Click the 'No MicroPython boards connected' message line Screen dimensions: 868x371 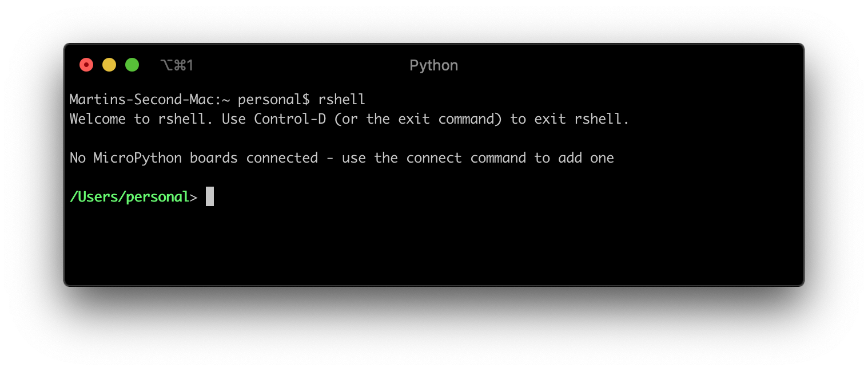(193, 157)
